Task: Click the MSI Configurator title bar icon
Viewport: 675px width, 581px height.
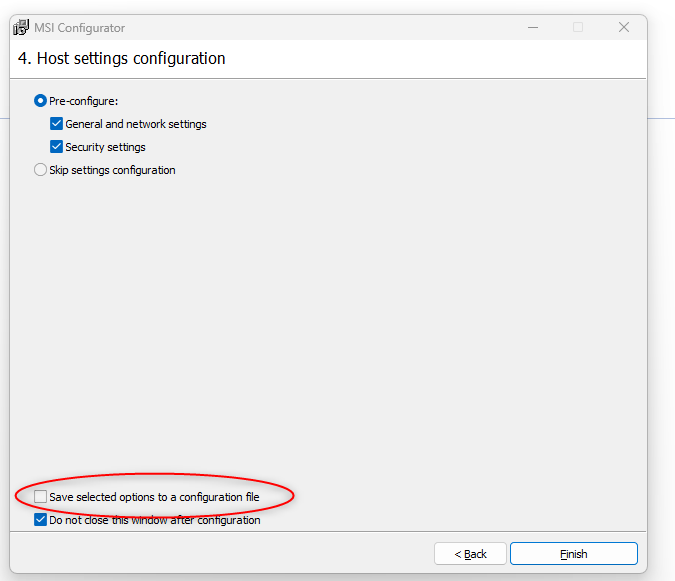Action: pos(21,28)
